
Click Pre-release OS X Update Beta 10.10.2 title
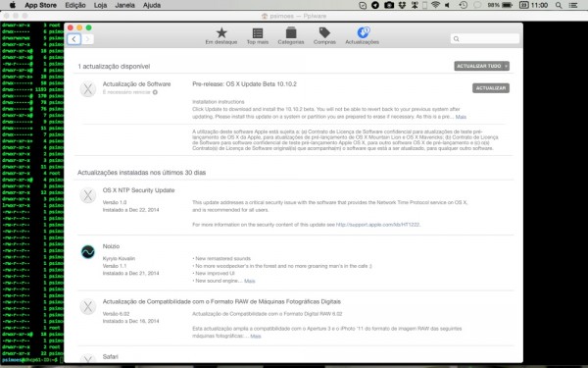pos(244,84)
